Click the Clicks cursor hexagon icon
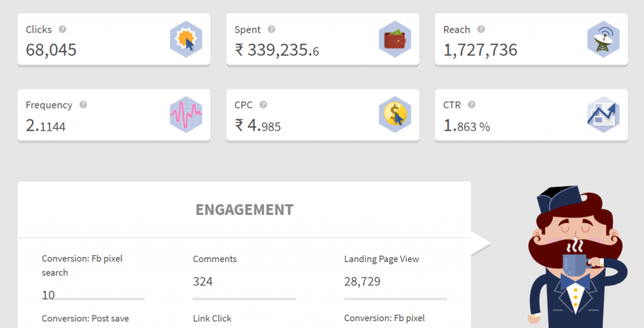 pos(186,39)
